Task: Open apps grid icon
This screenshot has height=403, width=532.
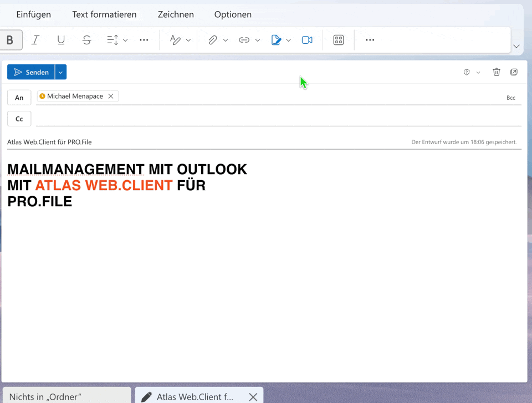Action: click(x=338, y=40)
